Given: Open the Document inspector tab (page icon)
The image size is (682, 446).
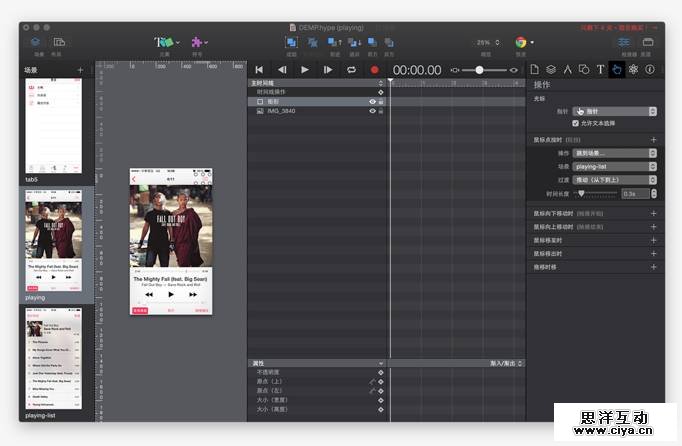Looking at the screenshot, I should point(535,69).
